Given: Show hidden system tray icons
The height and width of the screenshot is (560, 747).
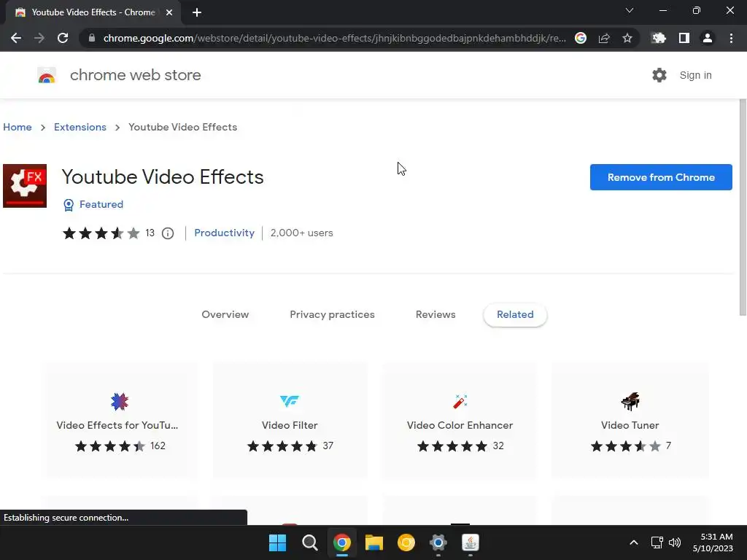Looking at the screenshot, I should pos(634,542).
